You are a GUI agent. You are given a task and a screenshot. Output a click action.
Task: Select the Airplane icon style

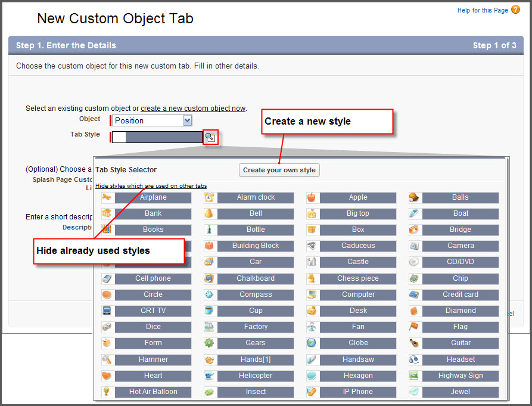tap(107, 197)
